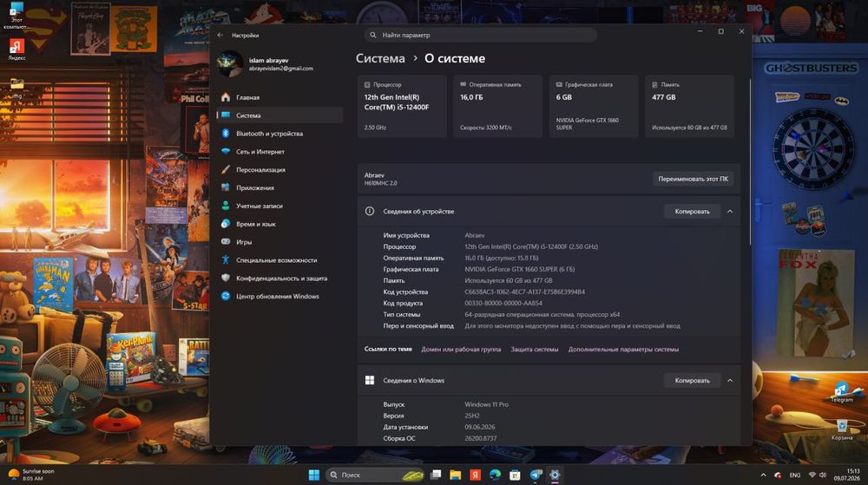The image size is (868, 485).
Task: Go to Персонализация settings
Action: click(279, 170)
